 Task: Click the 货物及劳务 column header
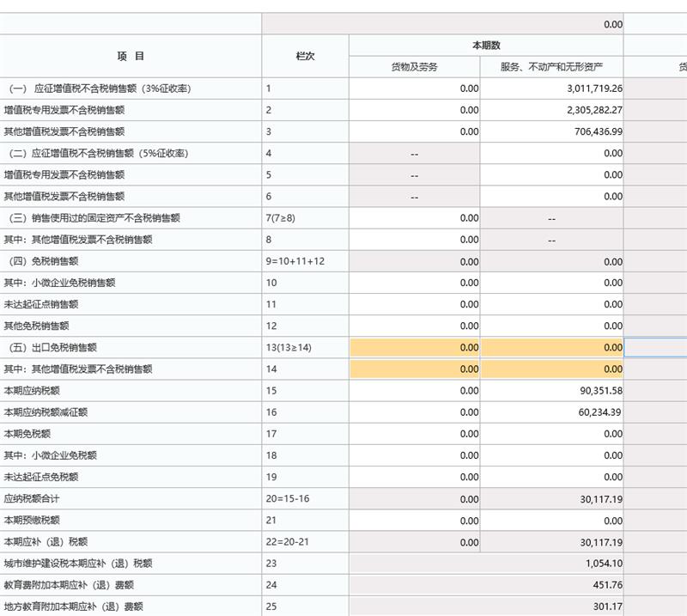414,67
